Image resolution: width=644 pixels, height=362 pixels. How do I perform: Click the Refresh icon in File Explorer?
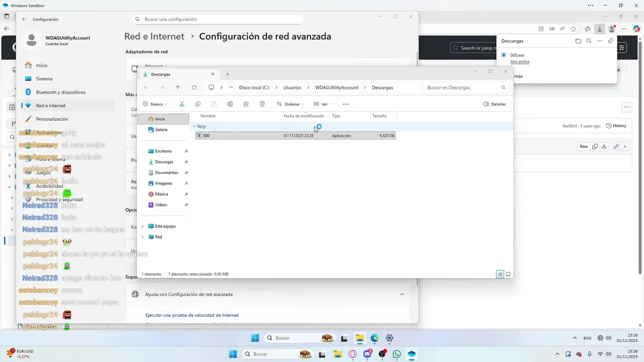click(x=194, y=87)
